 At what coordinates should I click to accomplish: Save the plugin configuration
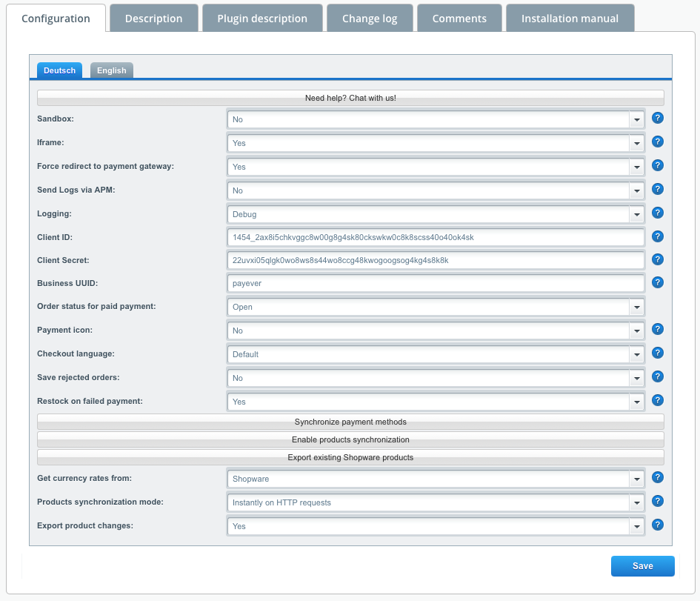pos(642,565)
